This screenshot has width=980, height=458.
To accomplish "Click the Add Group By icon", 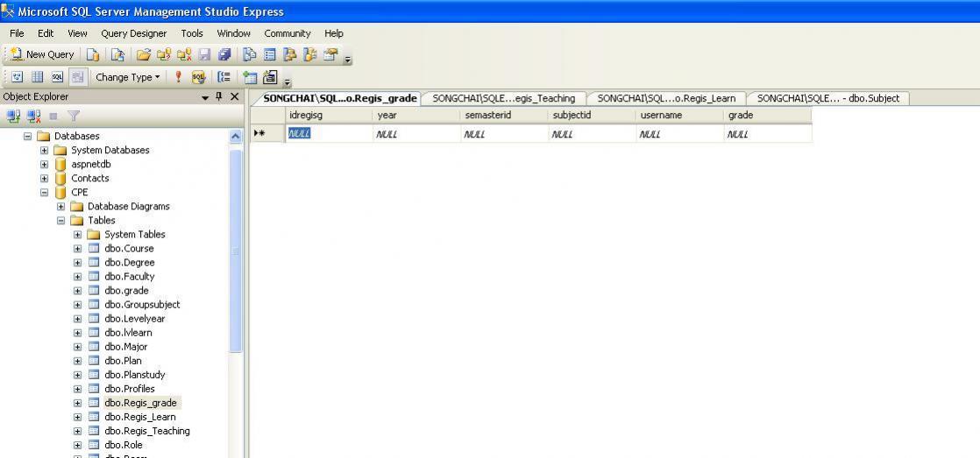I will click(224, 77).
